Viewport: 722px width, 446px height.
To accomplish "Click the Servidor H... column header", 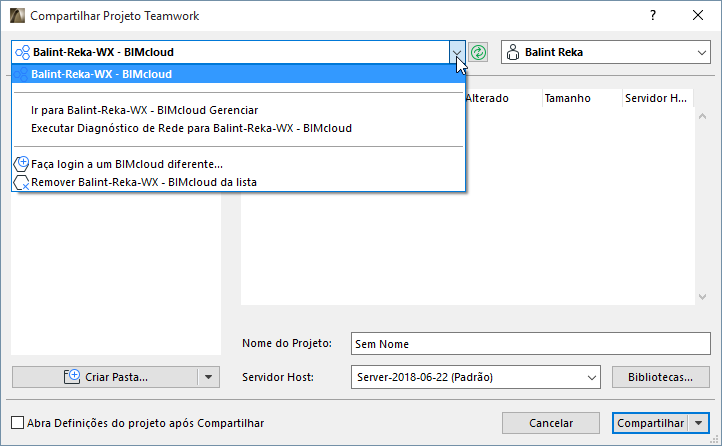I will coord(658,98).
